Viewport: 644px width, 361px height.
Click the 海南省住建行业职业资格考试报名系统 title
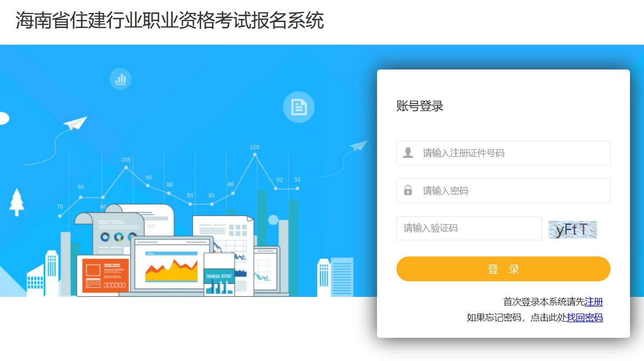click(169, 20)
